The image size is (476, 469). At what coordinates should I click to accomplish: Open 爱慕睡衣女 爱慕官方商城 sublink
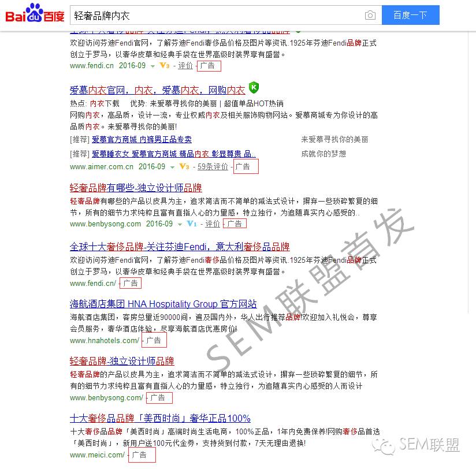[174, 154]
